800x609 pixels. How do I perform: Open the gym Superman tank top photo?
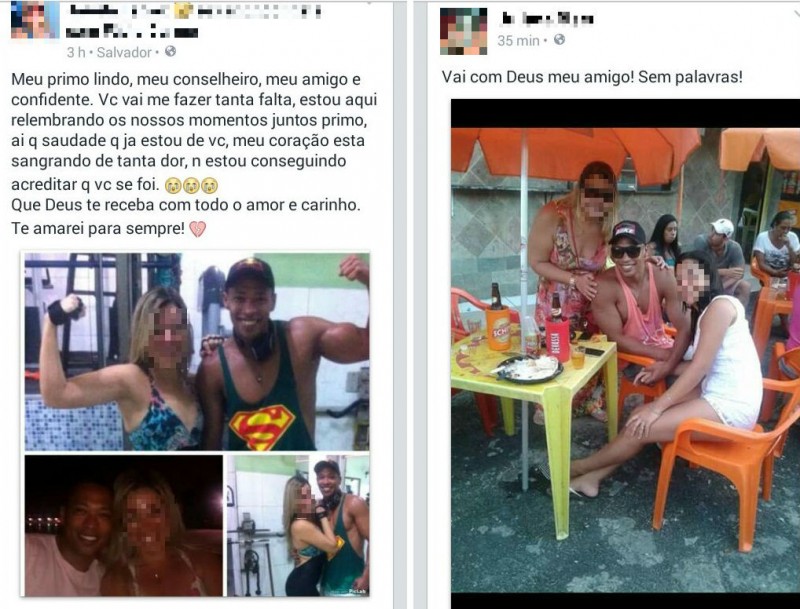coord(197,351)
